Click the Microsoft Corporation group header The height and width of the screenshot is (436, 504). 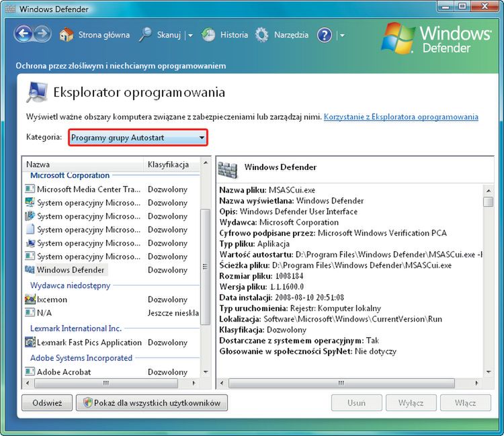[70, 175]
